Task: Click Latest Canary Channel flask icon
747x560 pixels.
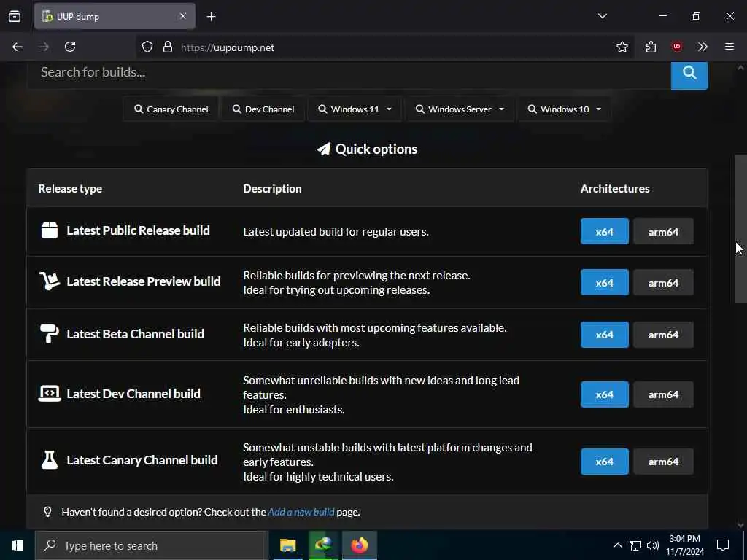Action: (x=50, y=460)
